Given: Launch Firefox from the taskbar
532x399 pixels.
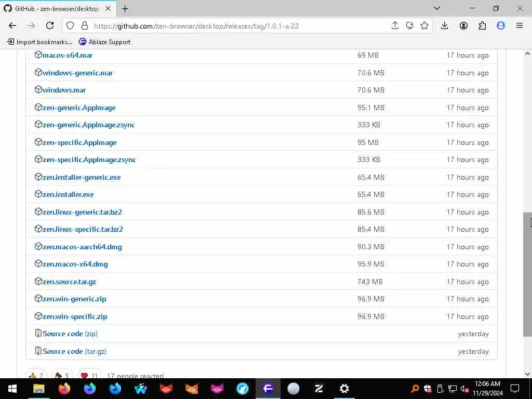Looking at the screenshot, I should [64, 389].
